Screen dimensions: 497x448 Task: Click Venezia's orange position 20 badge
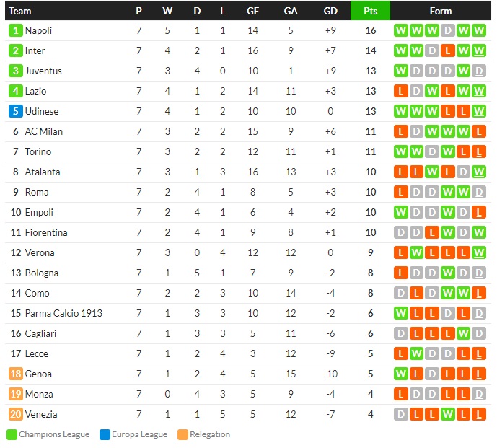tap(16, 414)
